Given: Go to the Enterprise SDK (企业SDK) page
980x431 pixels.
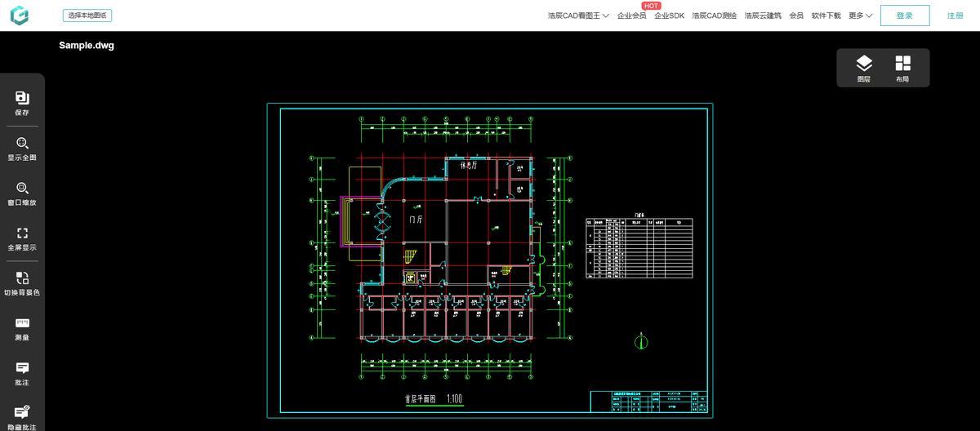Looking at the screenshot, I should 669,16.
